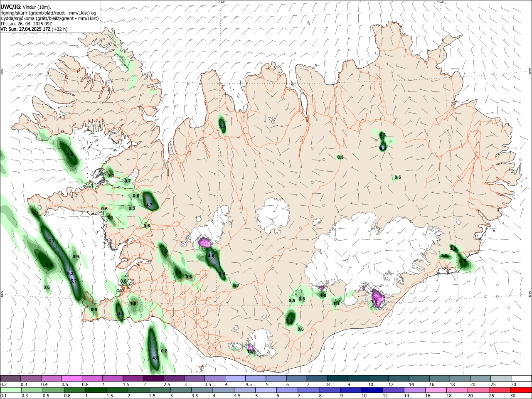
Task: Click the 3.1 precipitation value in the northeast
Action: (x=383, y=134)
